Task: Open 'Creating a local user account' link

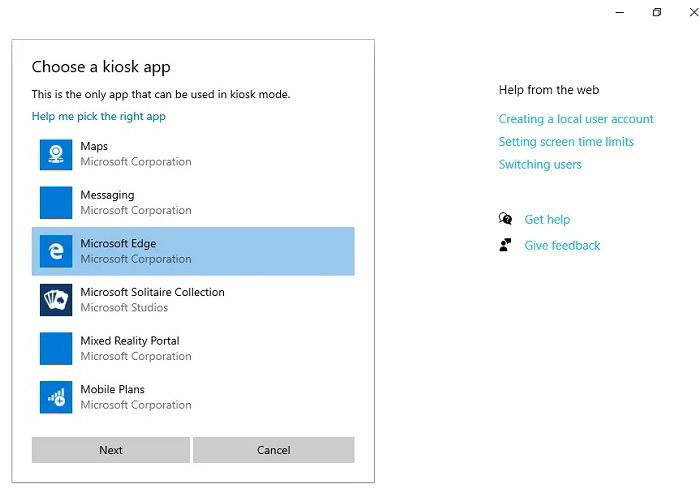Action: click(x=576, y=119)
